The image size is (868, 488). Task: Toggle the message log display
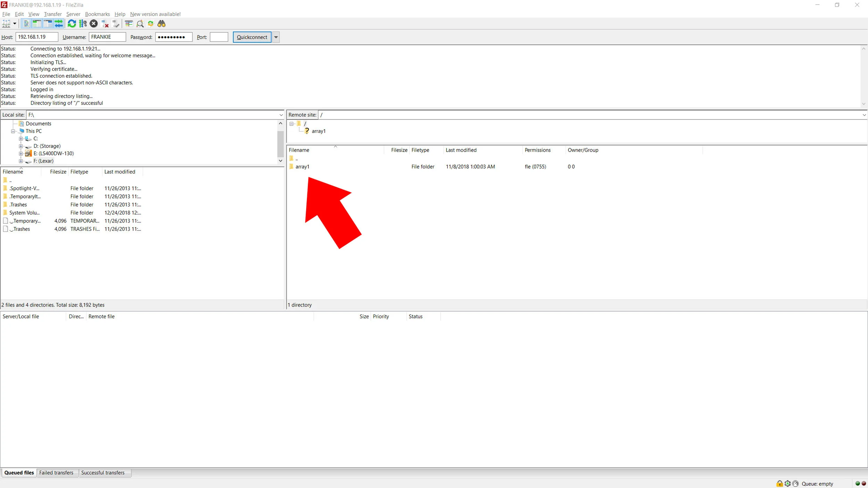click(26, 24)
